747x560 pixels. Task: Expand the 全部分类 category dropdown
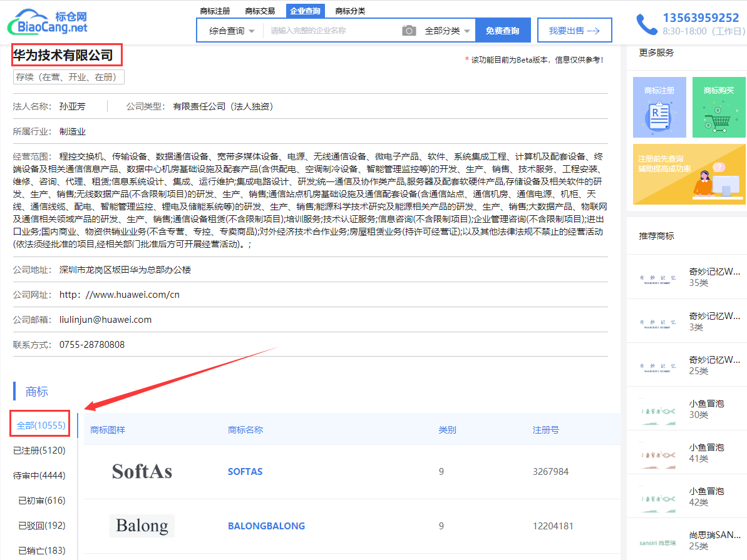point(447,31)
